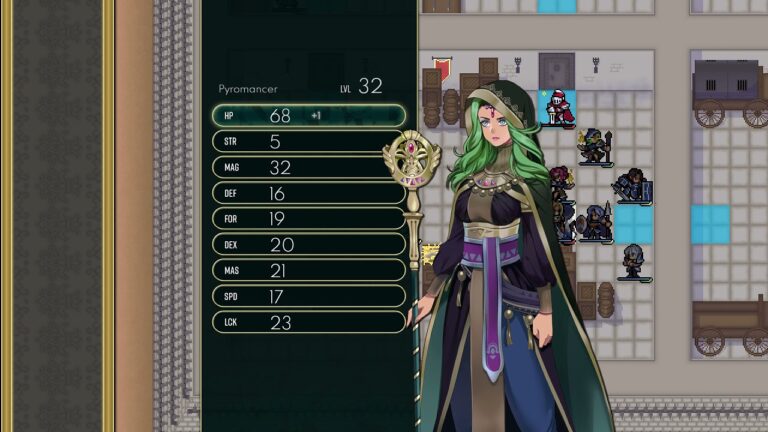Select the DEX stat row

309,245
